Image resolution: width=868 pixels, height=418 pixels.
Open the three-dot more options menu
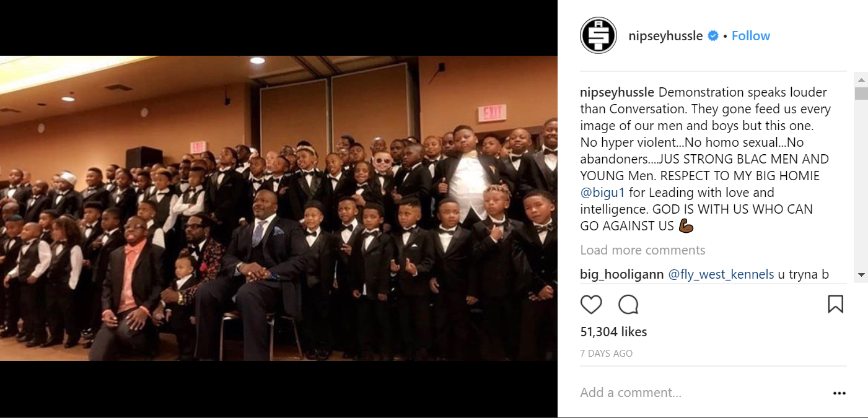[x=839, y=393]
